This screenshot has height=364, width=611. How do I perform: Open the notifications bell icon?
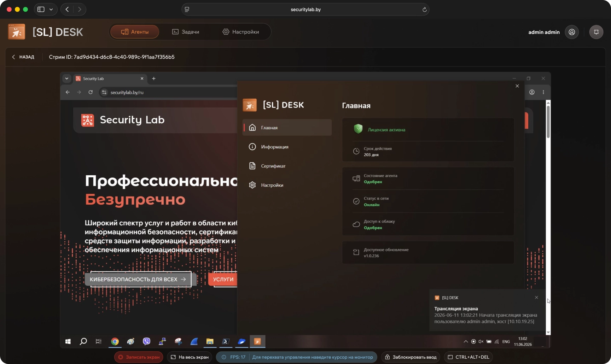coord(596,32)
